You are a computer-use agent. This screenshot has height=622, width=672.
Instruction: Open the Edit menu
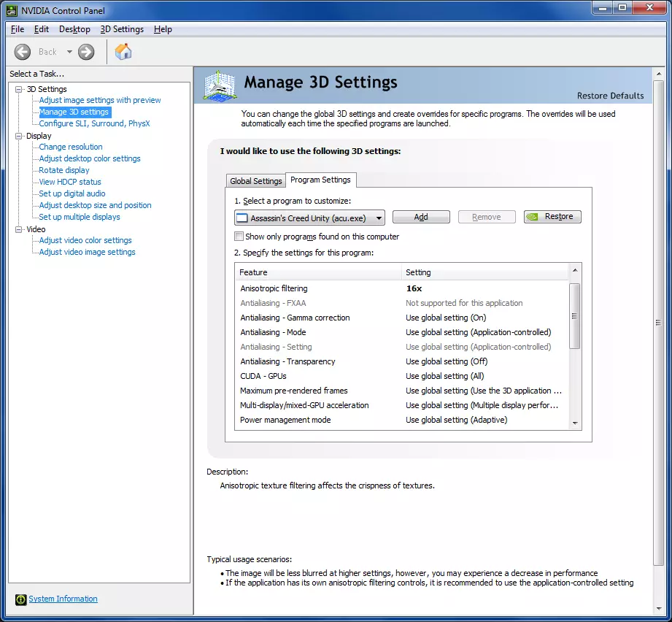tap(41, 29)
